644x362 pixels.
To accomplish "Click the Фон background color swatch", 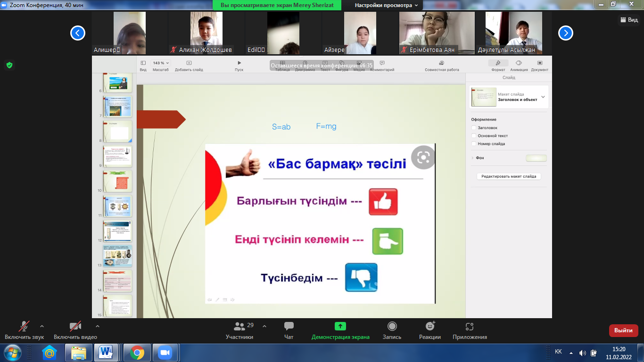I will click(x=536, y=158).
